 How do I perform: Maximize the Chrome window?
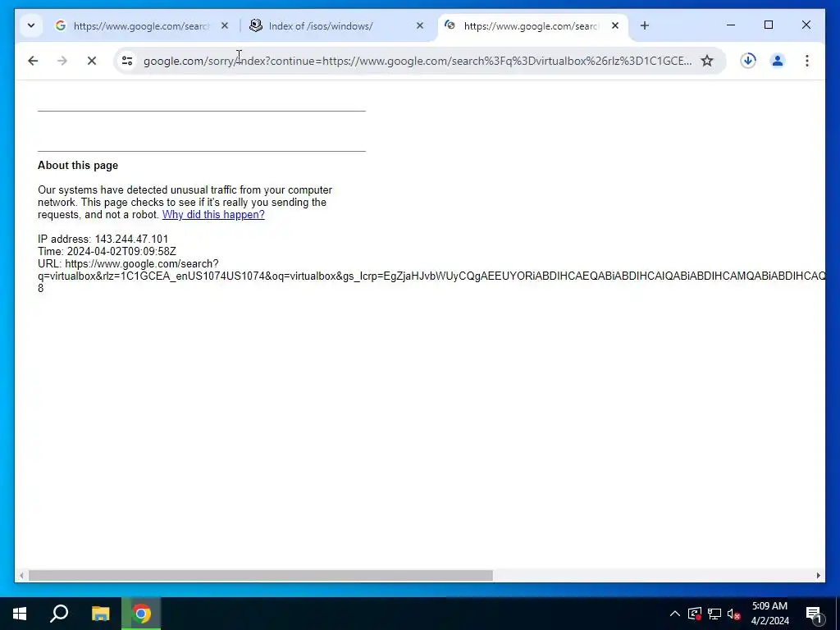(x=768, y=25)
